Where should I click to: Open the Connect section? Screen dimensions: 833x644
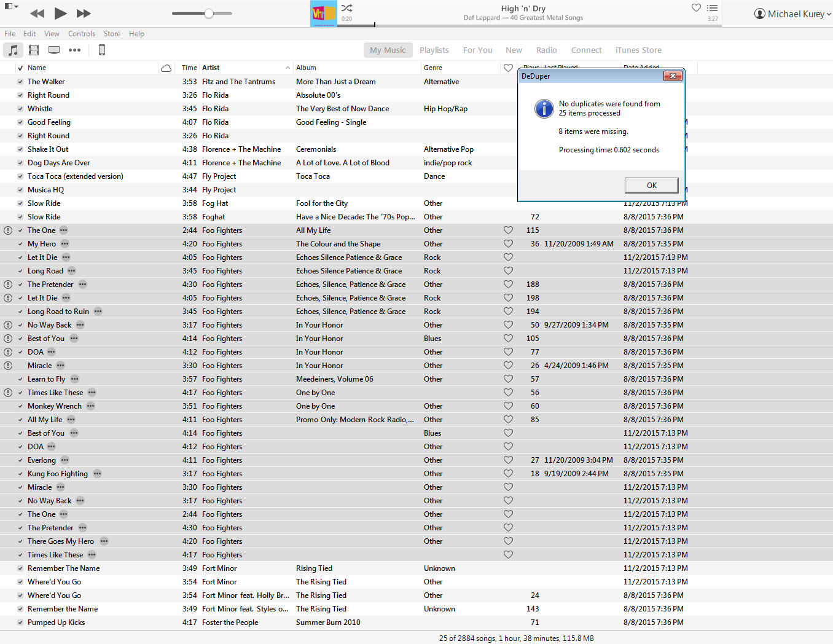[586, 50]
